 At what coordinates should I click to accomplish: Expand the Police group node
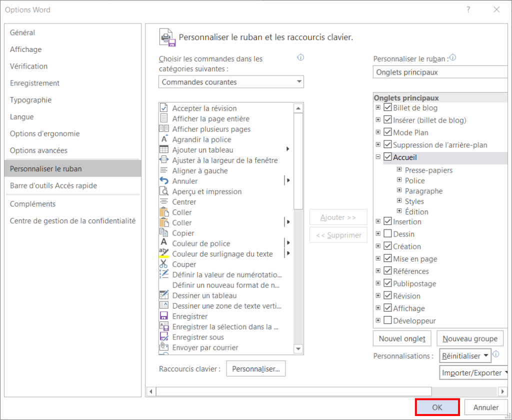pyautogui.click(x=399, y=180)
